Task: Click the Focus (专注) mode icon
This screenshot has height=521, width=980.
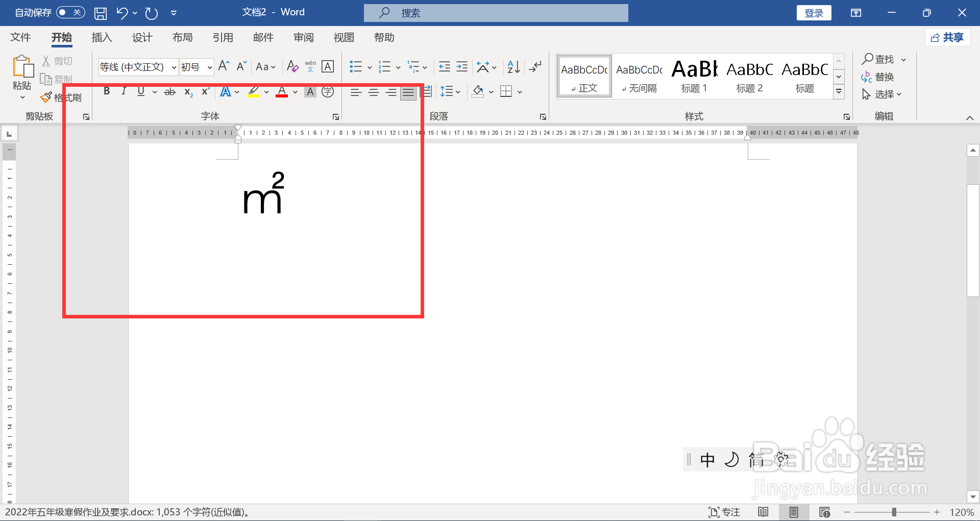Action: click(x=724, y=512)
